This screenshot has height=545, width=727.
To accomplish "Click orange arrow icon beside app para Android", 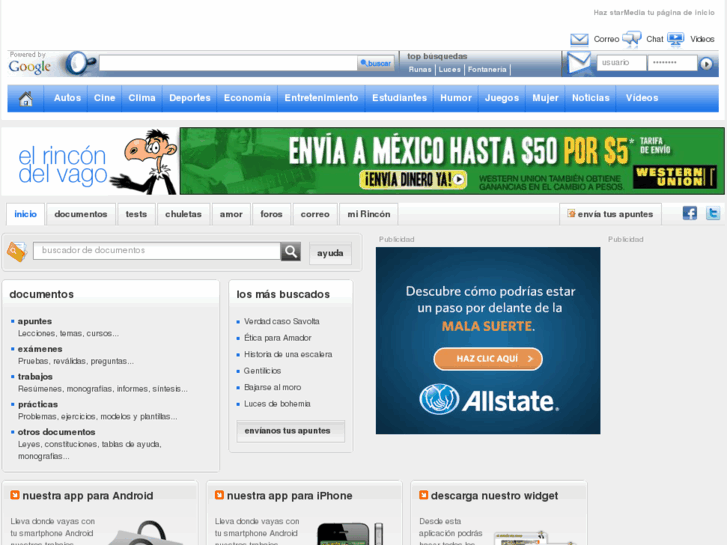I will point(15,495).
